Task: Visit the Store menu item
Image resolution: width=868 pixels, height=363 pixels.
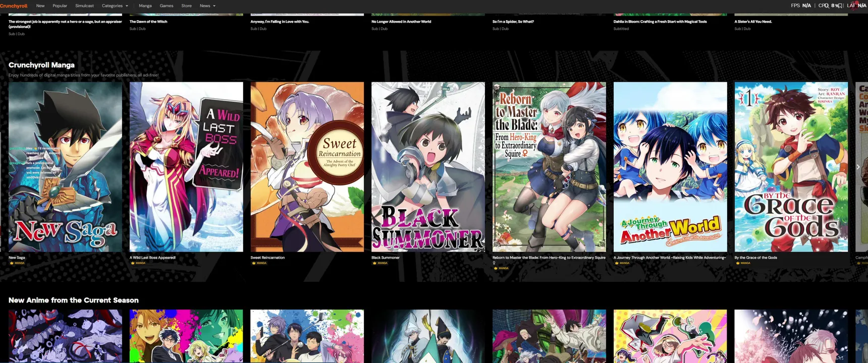Action: [186, 6]
